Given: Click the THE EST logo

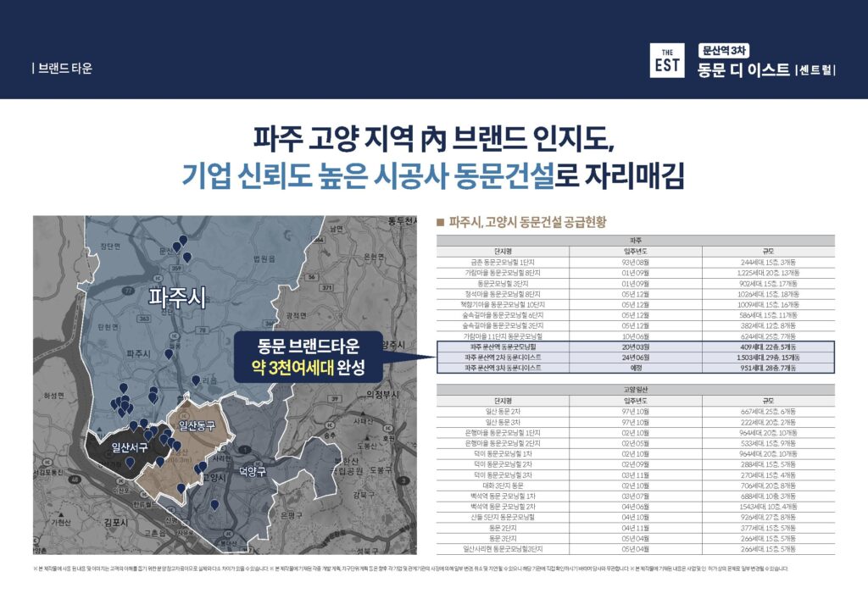Looking at the screenshot, I should coord(666,60).
